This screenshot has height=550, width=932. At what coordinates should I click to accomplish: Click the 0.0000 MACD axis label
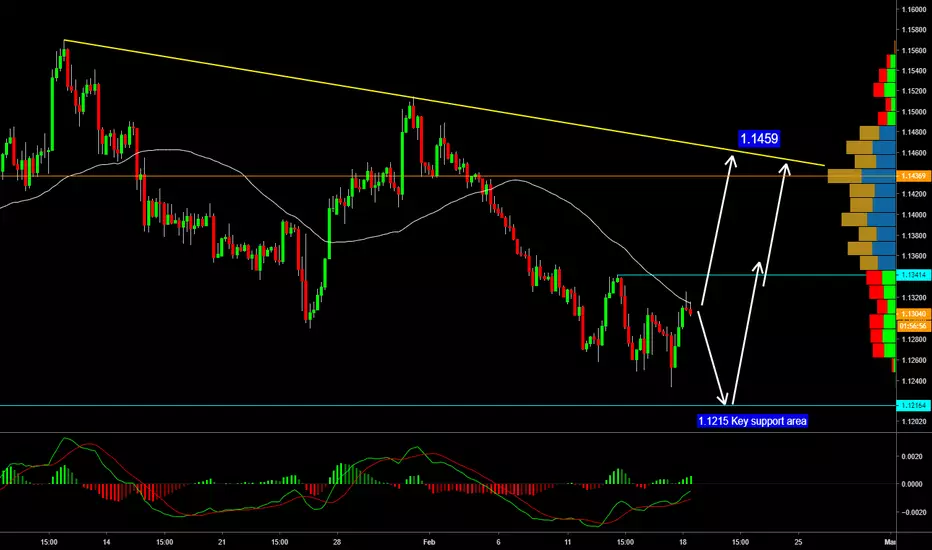(912, 484)
